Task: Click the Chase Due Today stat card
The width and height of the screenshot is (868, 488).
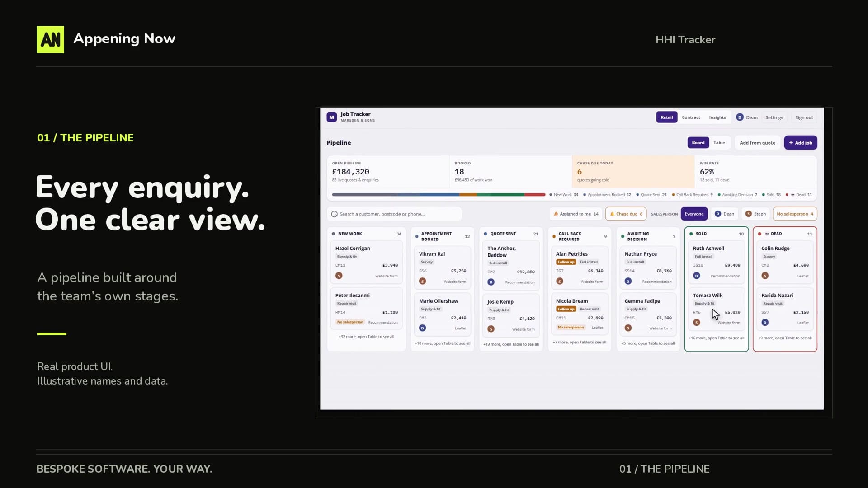Action: point(633,172)
